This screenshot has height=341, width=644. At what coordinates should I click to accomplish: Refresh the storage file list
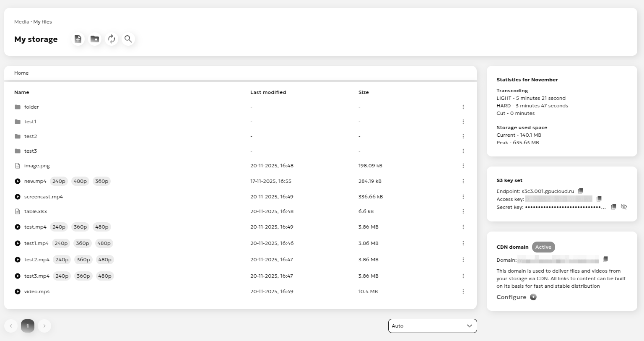tap(112, 39)
